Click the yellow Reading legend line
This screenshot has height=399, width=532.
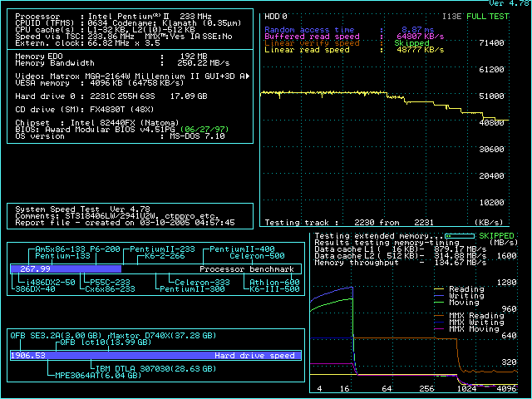coord(441,289)
